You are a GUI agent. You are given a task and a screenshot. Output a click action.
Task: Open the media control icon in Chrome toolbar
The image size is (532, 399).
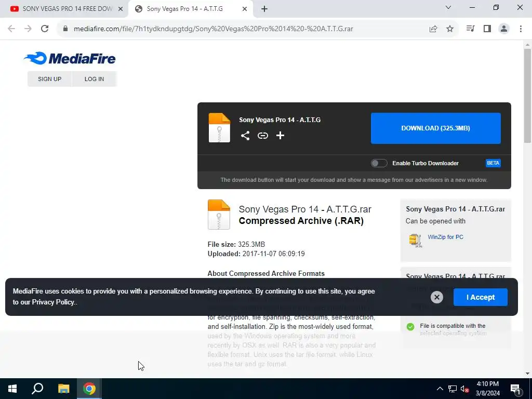pos(470,29)
